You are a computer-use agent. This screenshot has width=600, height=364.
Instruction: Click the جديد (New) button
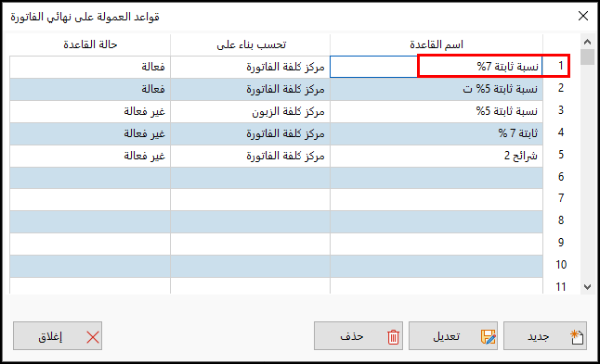(545, 336)
